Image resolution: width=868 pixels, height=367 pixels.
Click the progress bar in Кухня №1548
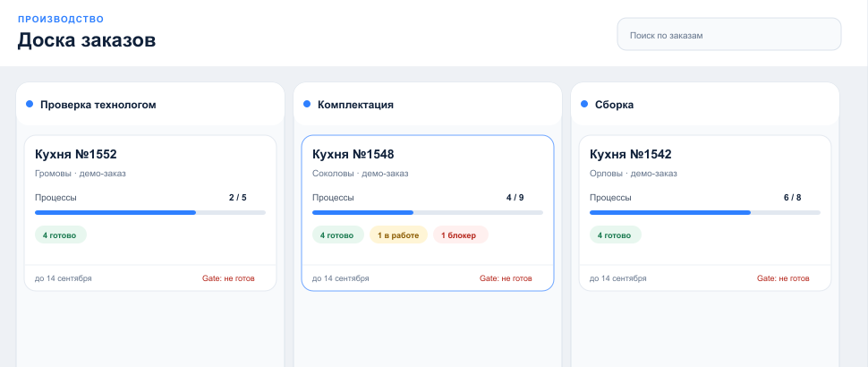tap(428, 212)
